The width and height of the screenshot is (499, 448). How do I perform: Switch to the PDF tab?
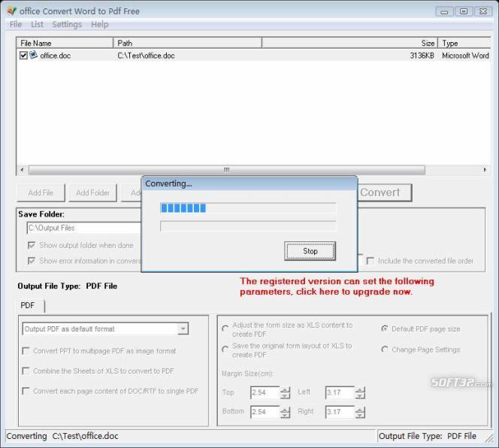29,306
